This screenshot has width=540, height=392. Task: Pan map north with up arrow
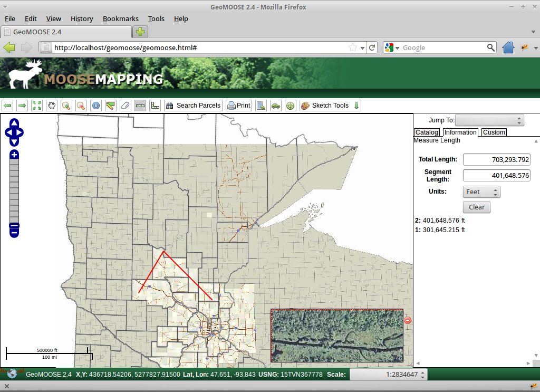(x=14, y=122)
